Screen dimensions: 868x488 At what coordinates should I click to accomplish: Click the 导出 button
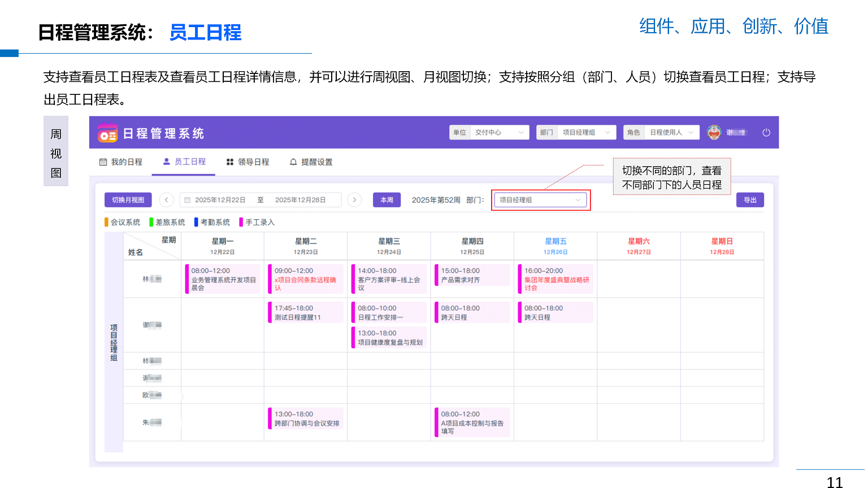coord(750,200)
